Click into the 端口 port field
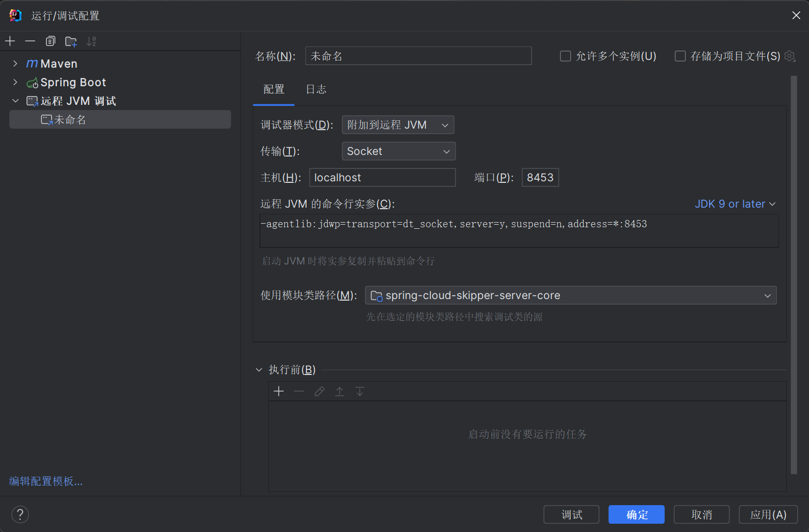 (x=540, y=178)
